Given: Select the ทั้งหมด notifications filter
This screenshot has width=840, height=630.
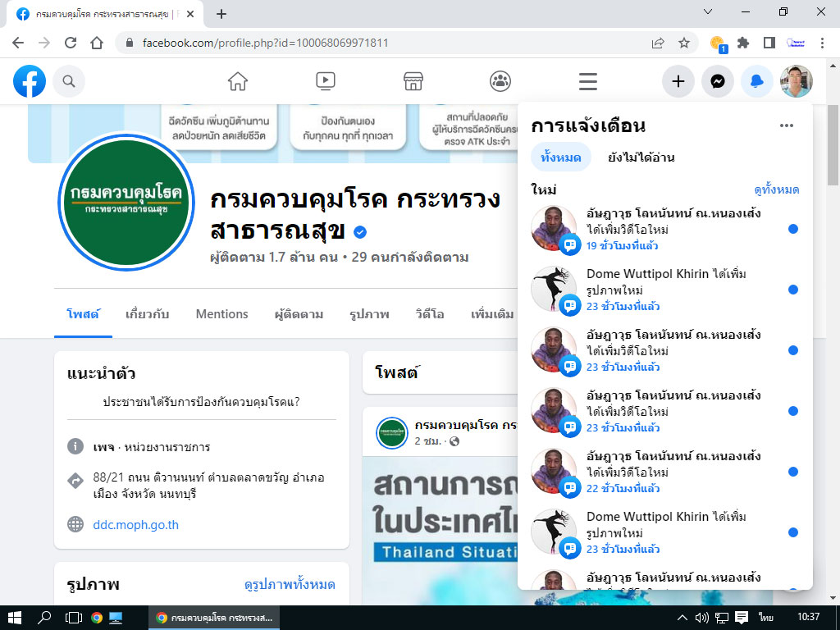Looking at the screenshot, I should point(561,157).
